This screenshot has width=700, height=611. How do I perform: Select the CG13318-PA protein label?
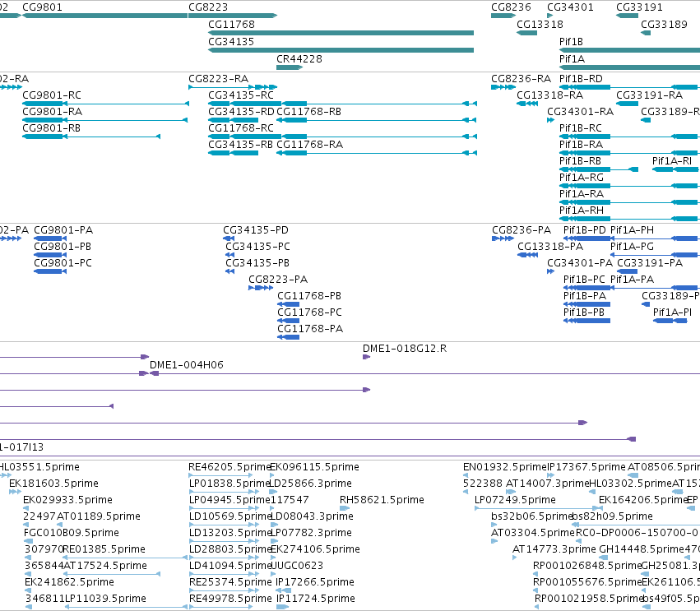pos(550,248)
